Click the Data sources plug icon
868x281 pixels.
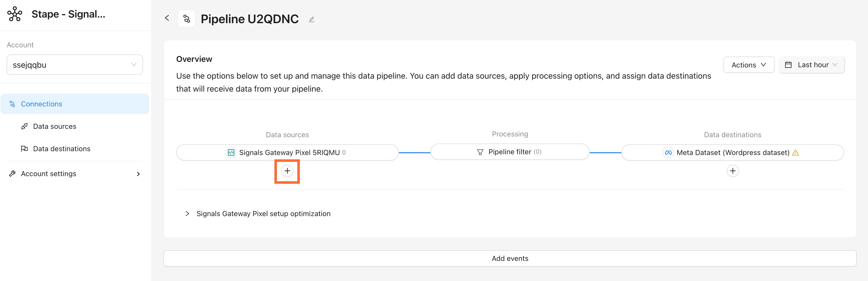click(24, 126)
